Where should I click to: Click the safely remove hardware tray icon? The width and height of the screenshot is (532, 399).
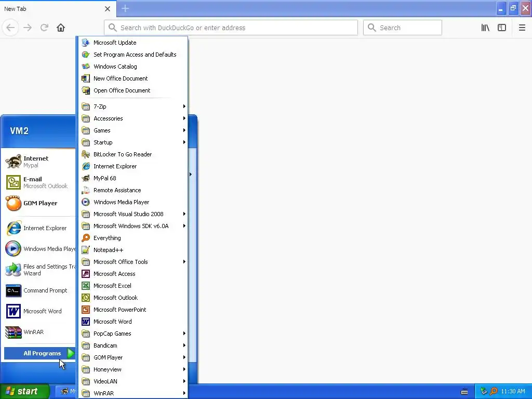(484, 391)
